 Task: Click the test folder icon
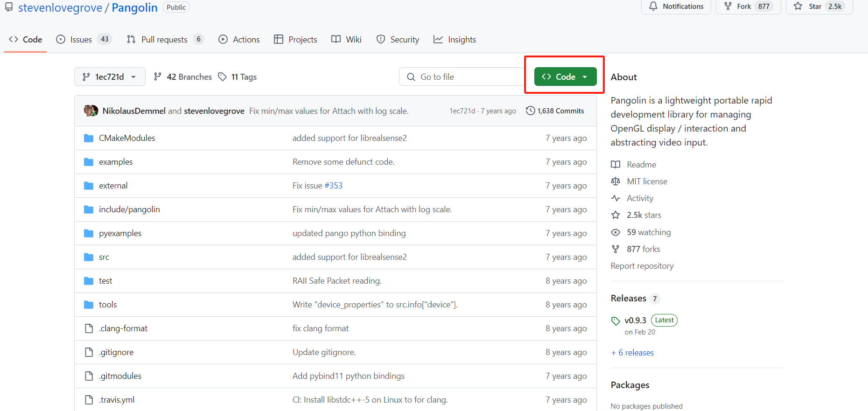coord(89,281)
